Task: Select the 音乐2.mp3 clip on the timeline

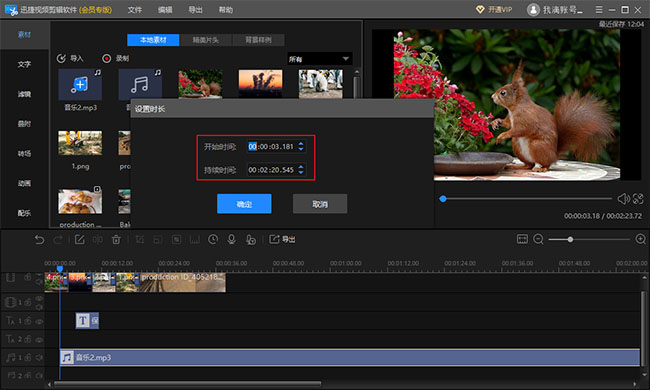Action: pyautogui.click(x=350, y=357)
